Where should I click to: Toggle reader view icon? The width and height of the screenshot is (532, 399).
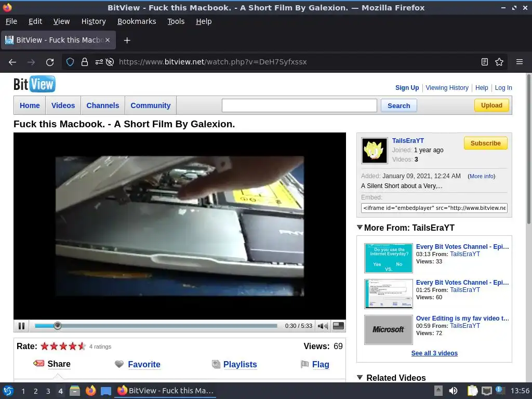point(485,62)
